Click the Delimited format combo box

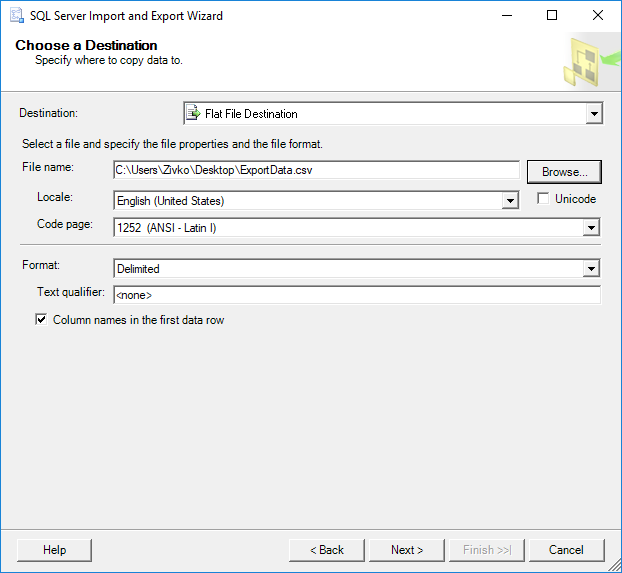pos(357,269)
